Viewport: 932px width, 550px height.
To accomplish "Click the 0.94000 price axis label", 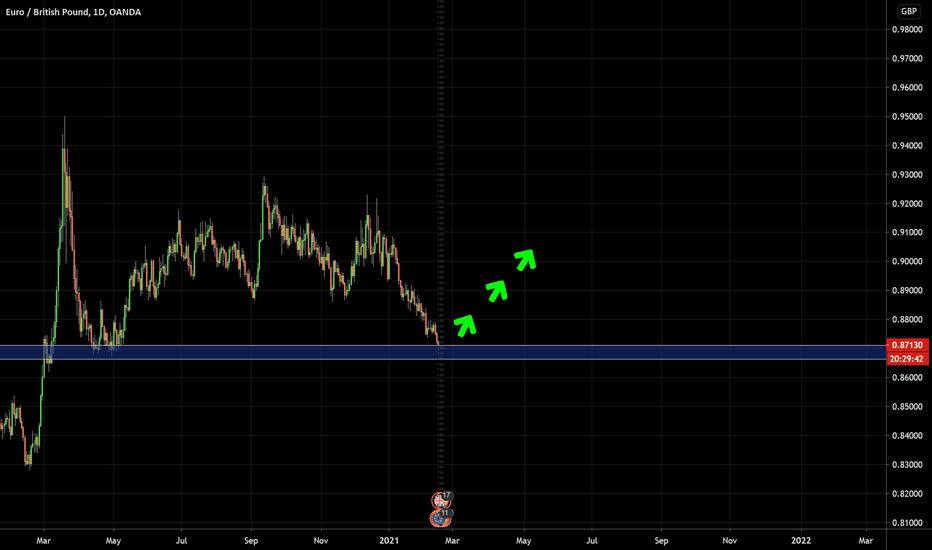I will coord(907,146).
